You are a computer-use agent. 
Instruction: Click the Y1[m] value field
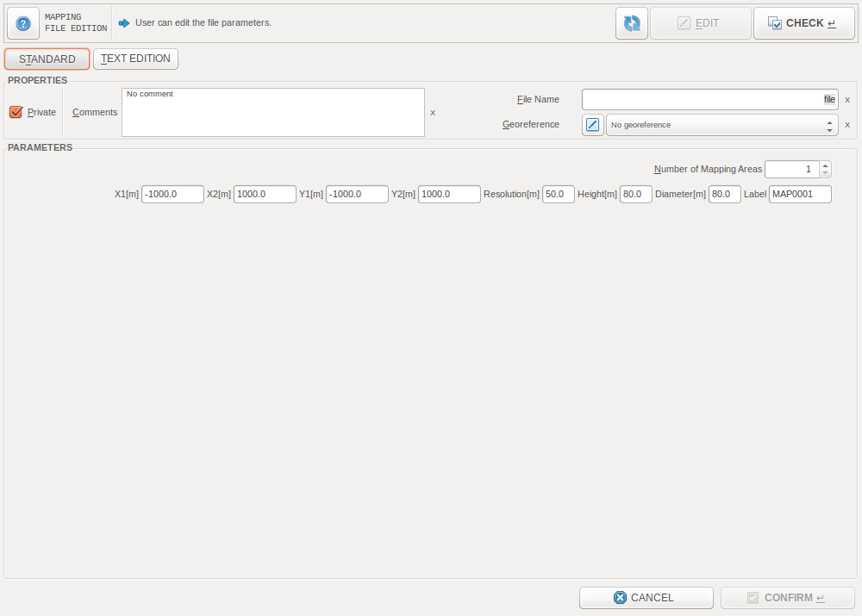[x=358, y=194]
